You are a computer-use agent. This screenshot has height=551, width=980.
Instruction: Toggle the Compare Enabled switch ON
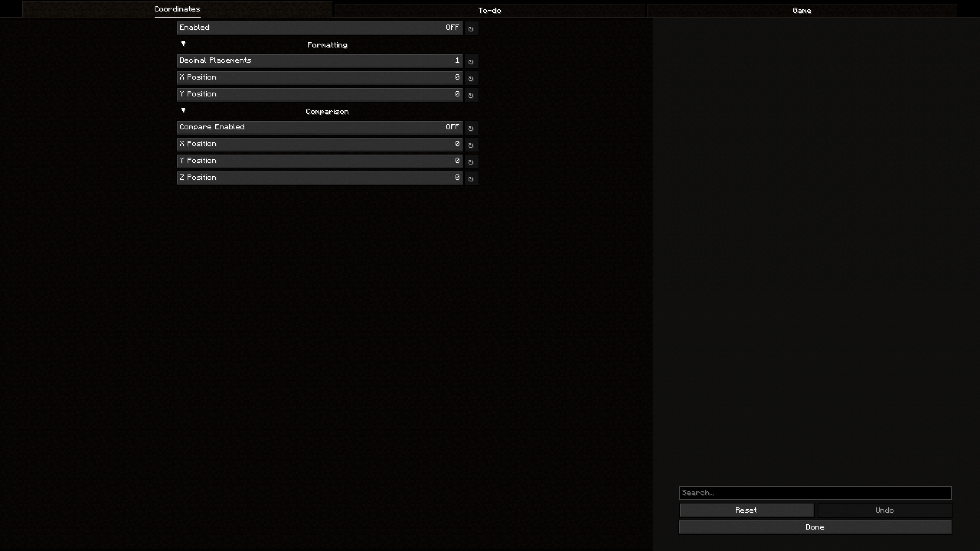click(452, 127)
